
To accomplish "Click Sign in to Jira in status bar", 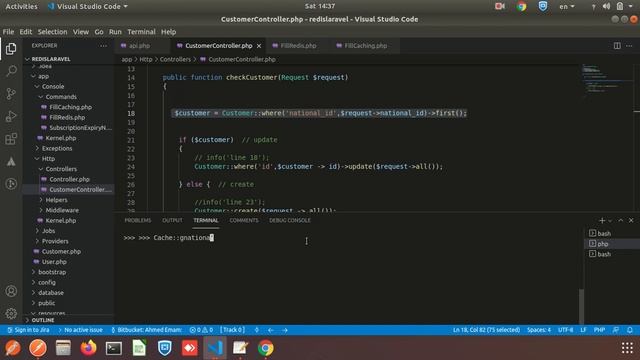I will [28, 330].
